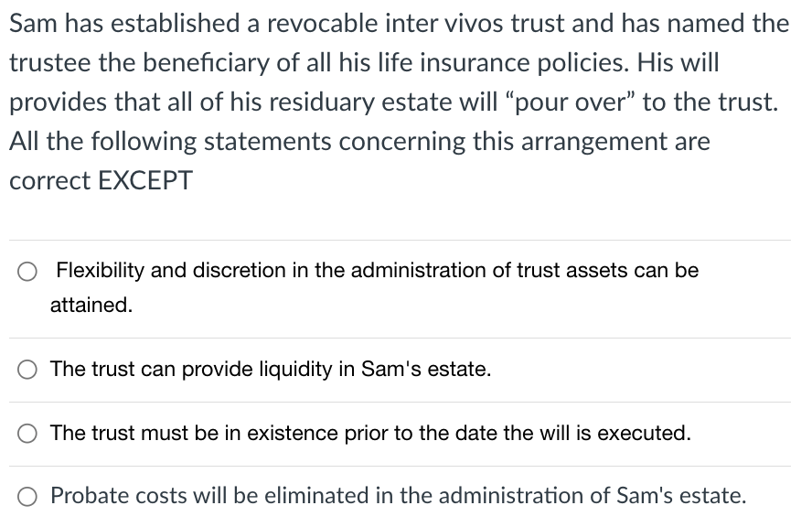
Task: Click the word 'attained' in option one
Action: [87, 306]
